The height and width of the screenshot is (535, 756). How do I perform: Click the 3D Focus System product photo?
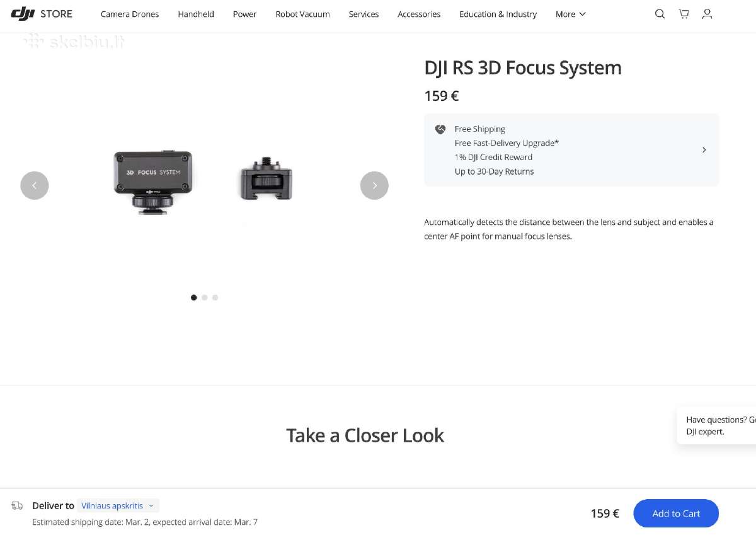152,182
